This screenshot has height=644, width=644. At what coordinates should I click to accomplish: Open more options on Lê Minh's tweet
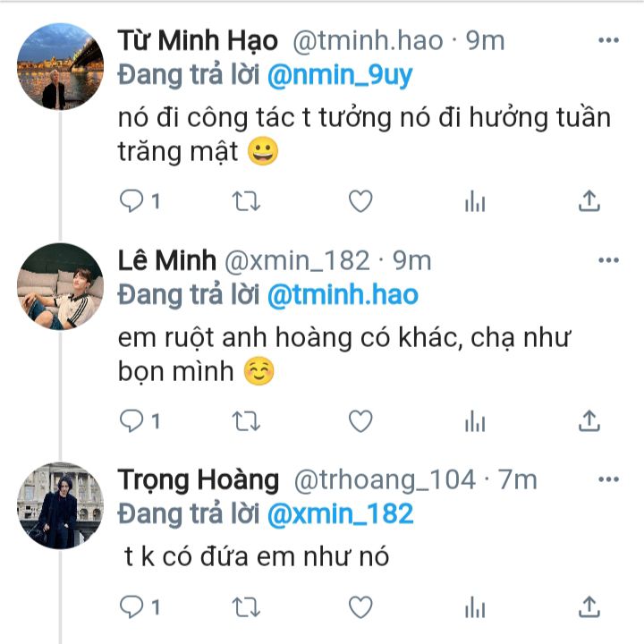[x=608, y=260]
